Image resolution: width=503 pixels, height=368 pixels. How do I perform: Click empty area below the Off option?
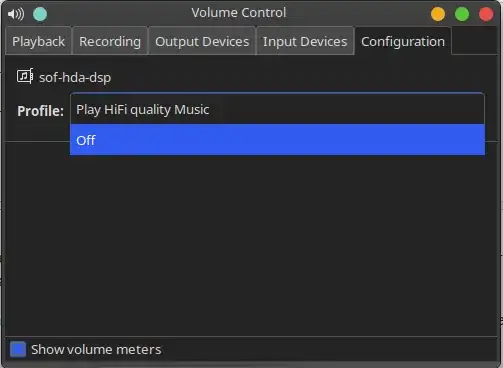(251, 243)
